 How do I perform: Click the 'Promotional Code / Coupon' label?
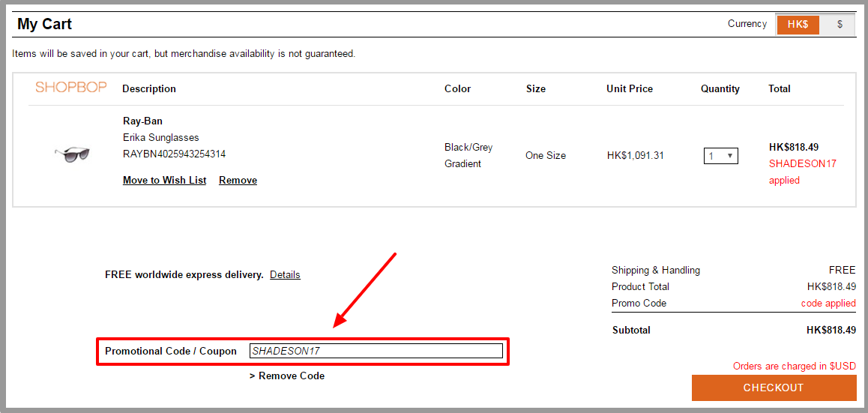coord(170,351)
